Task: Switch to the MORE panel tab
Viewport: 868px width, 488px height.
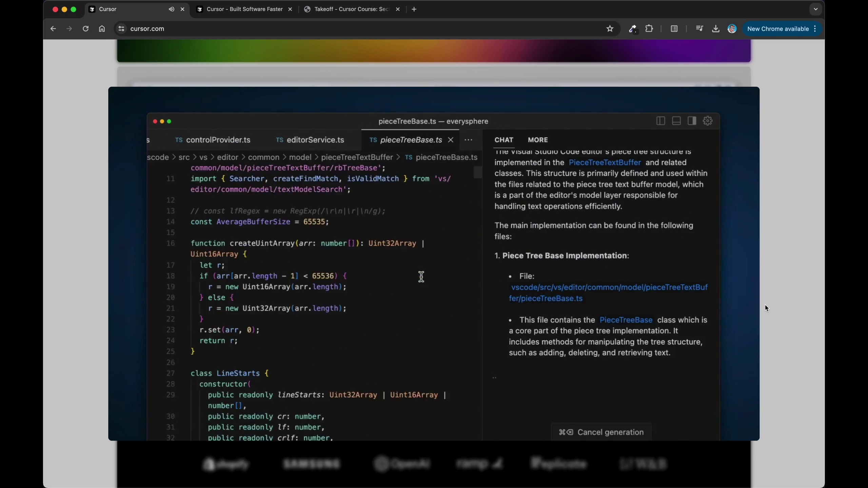Action: [x=538, y=140]
